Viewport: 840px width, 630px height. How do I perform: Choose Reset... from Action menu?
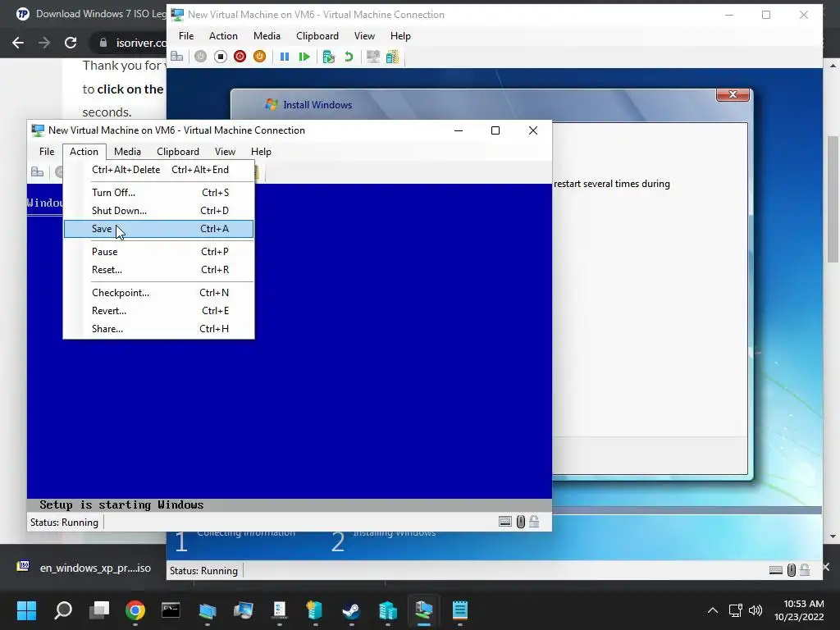(x=158, y=270)
